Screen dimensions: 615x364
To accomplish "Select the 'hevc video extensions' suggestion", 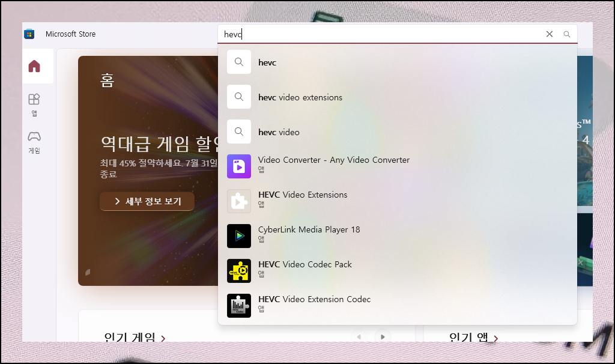I will pyautogui.click(x=398, y=97).
